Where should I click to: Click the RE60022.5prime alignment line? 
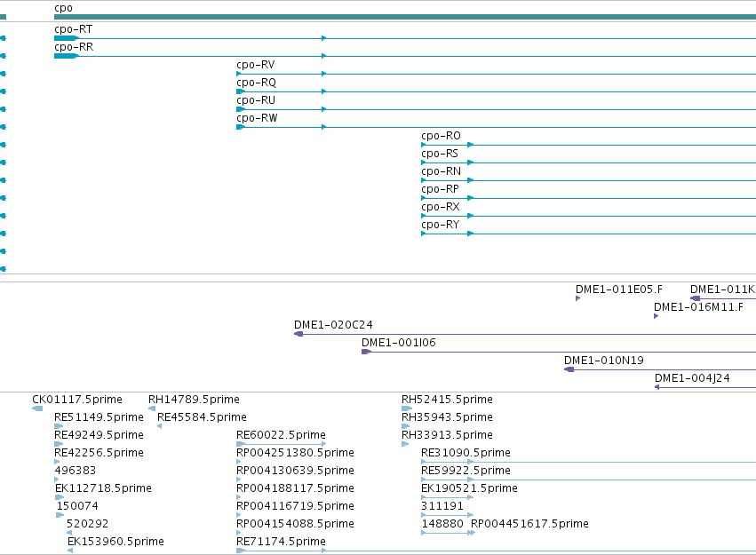click(x=281, y=444)
